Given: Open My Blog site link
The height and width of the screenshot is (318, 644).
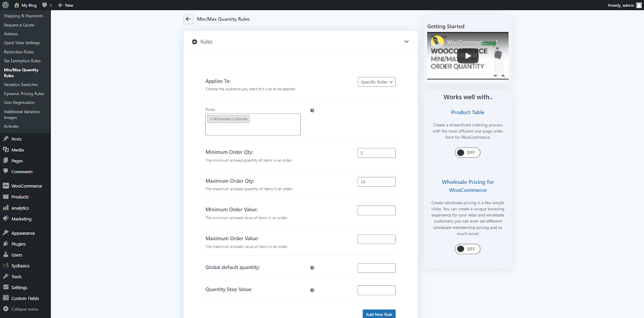Looking at the screenshot, I should point(25,5).
